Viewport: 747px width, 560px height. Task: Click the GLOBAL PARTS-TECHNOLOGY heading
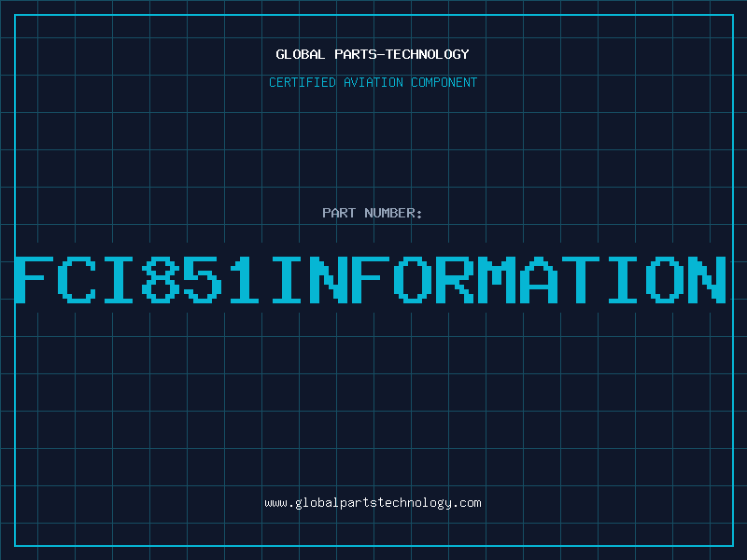373,54
